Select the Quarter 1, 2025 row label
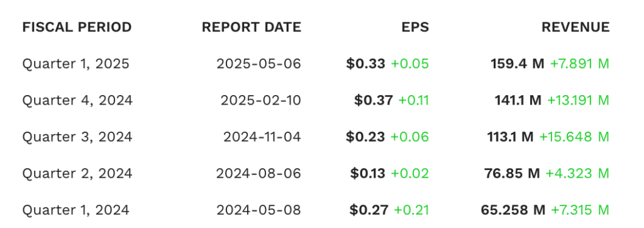The height and width of the screenshot is (228, 644). click(x=75, y=64)
